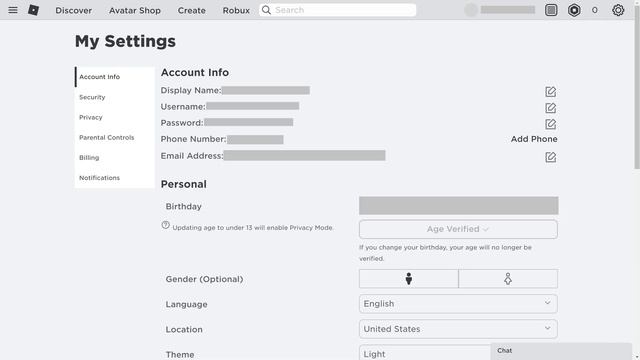640x360 pixels.
Task: Edit the Password
Action: 551,124
